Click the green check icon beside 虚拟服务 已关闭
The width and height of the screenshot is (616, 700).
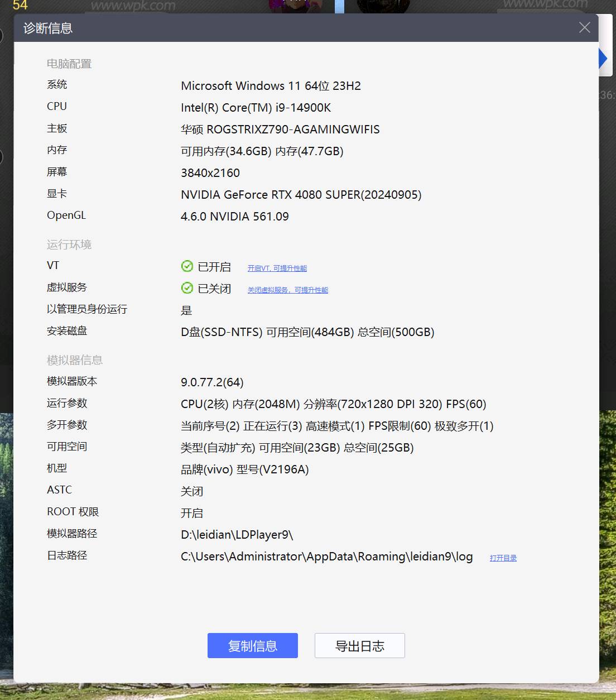tap(187, 288)
